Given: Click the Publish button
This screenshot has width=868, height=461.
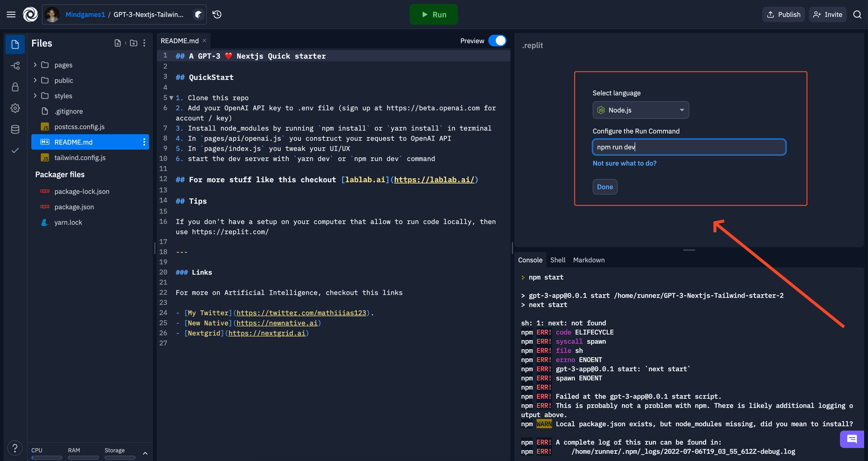Looking at the screenshot, I should click(x=783, y=14).
